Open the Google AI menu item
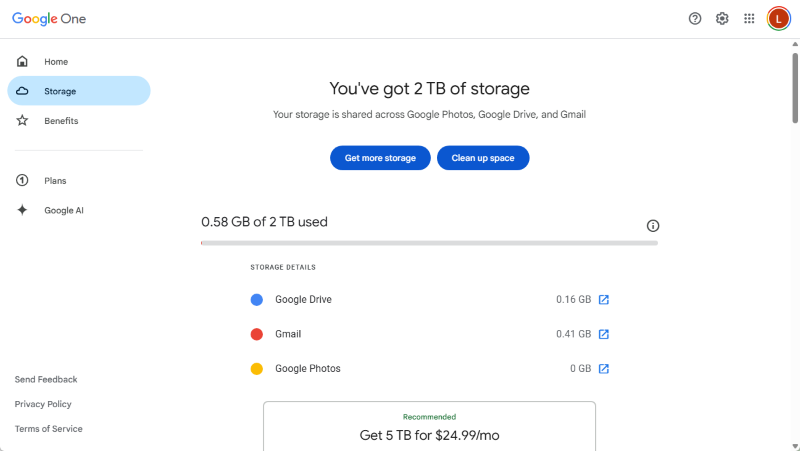Viewport: 800px width, 451px height. coord(79,210)
